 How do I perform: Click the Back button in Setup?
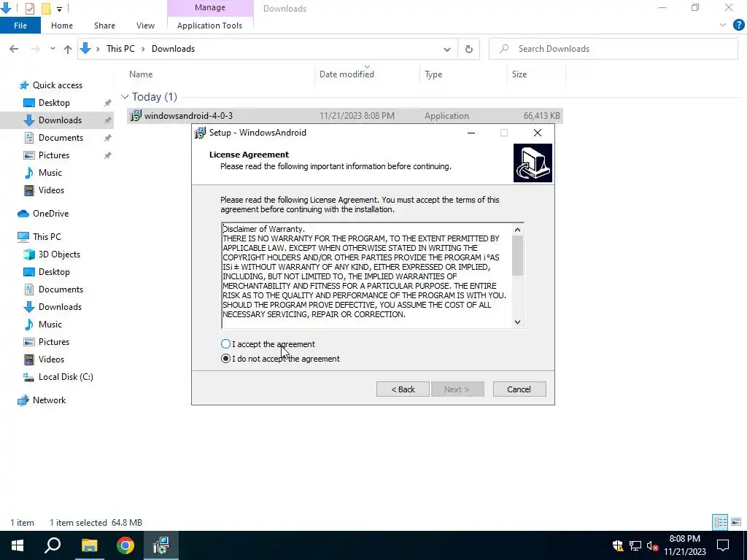click(403, 389)
